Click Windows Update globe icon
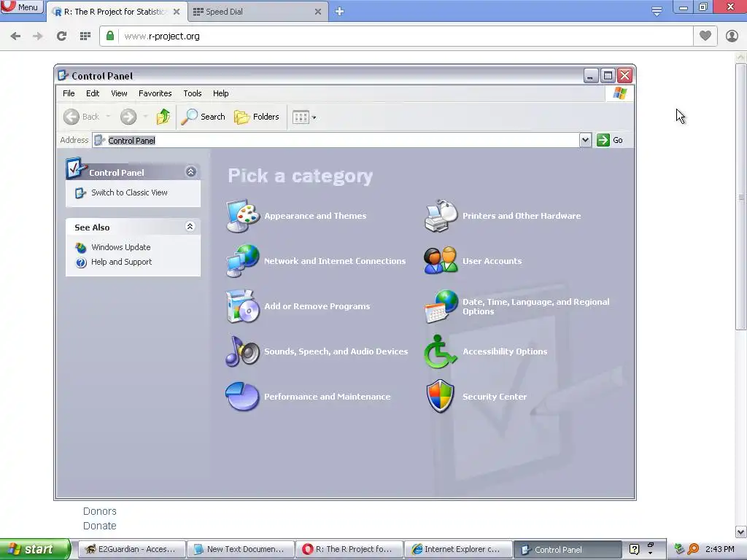Screen dimensions: 747x560 pos(81,248)
